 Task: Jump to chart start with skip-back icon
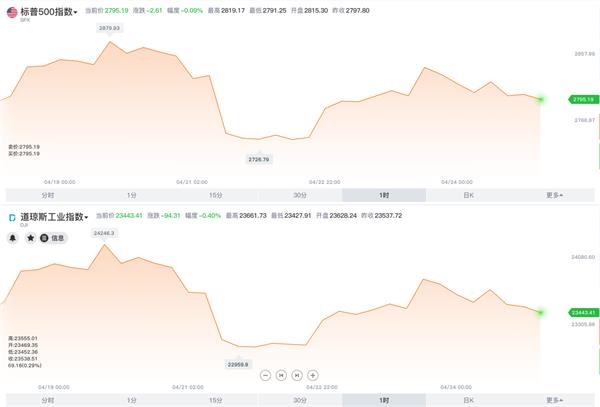pyautogui.click(x=281, y=375)
